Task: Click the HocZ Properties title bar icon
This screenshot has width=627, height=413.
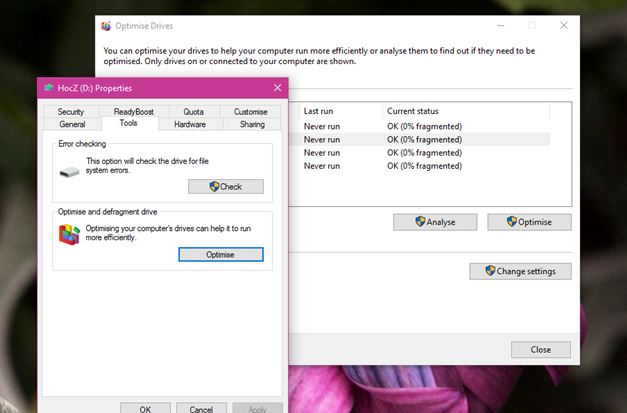Action: 49,88
